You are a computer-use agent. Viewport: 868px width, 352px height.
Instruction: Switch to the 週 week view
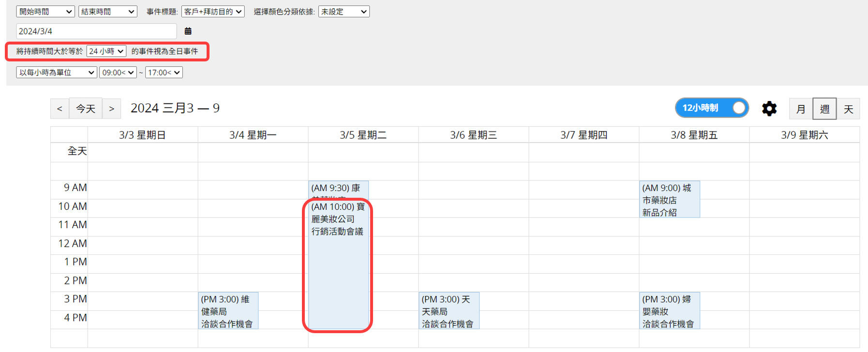click(x=824, y=109)
